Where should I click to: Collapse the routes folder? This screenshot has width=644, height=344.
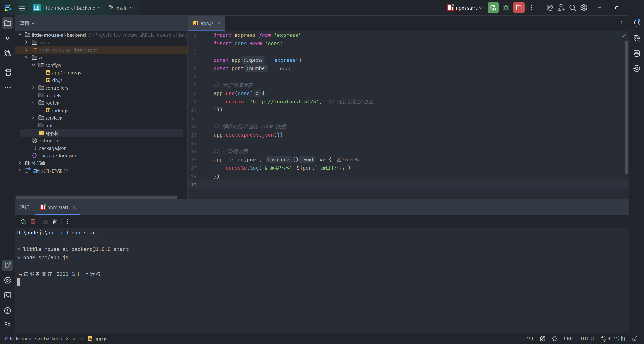[33, 103]
